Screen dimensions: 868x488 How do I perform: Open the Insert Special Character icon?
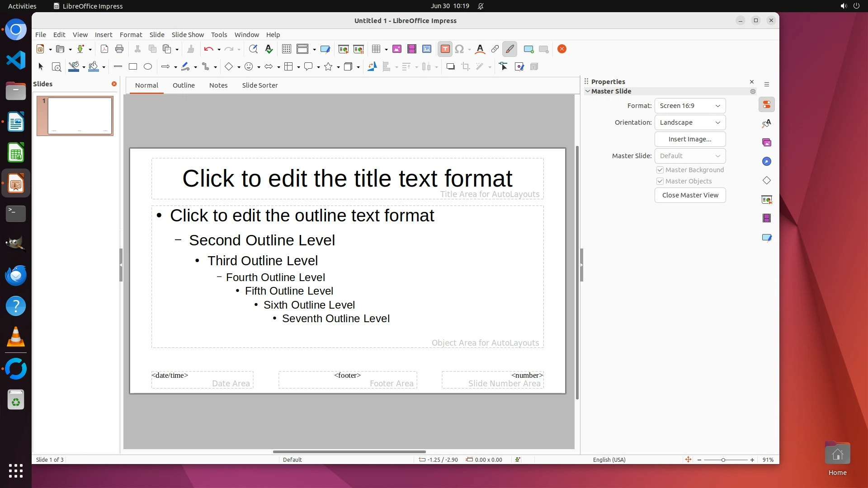point(459,49)
